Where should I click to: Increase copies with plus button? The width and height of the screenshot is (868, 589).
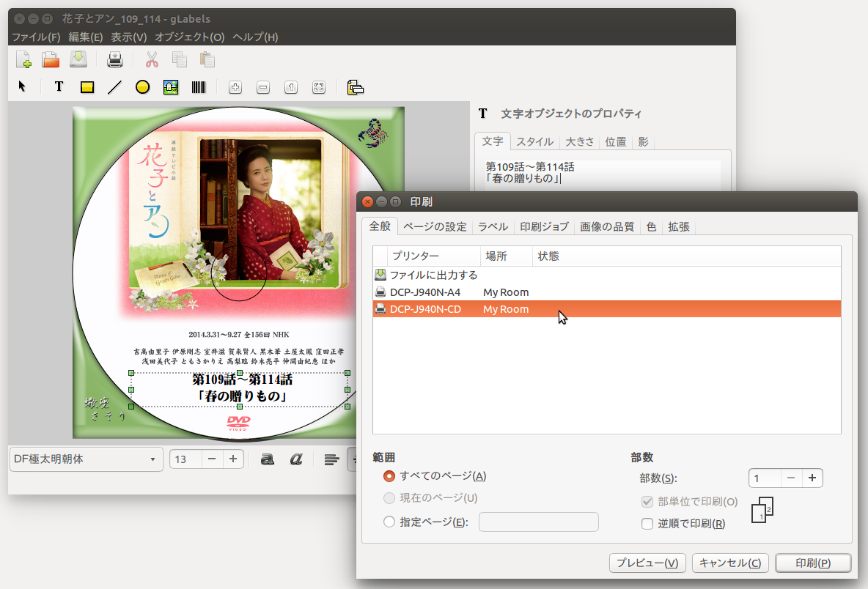click(812, 478)
